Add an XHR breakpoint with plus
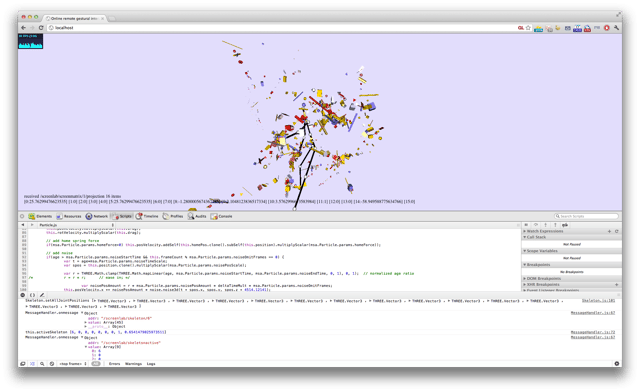This screenshot has width=640, height=392. coord(616,285)
